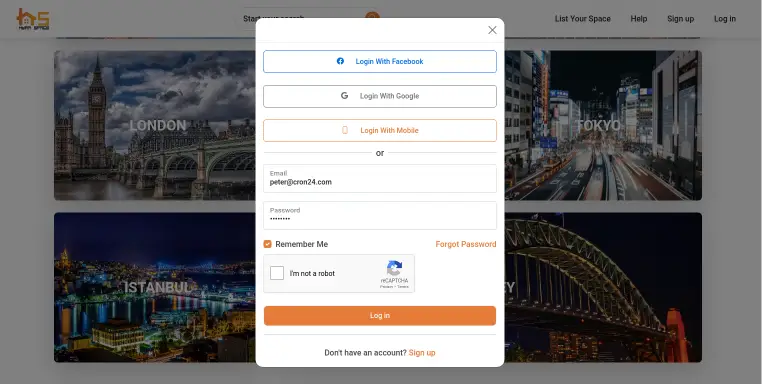Click the mobile phone icon
This screenshot has height=384, width=762.
pos(345,130)
